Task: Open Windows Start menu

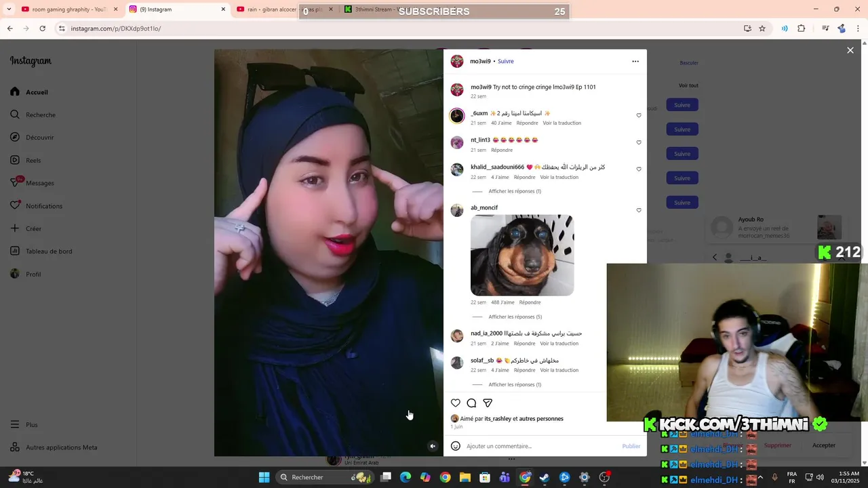Action: click(264, 477)
